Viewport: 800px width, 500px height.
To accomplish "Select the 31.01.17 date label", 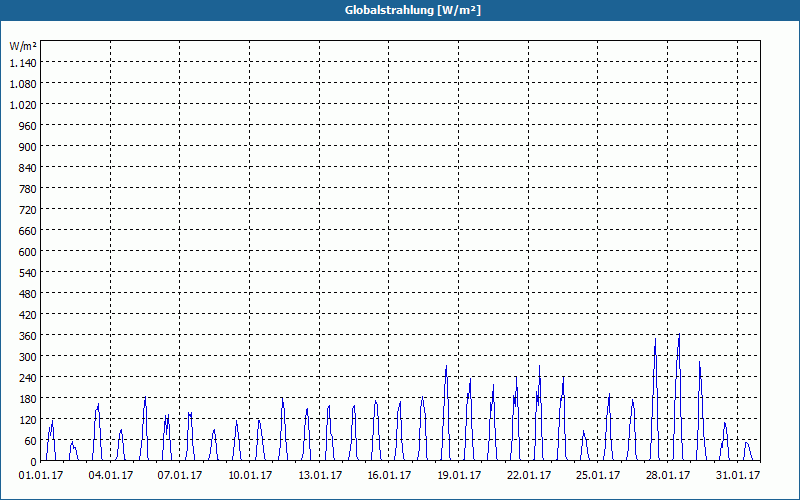I will click(738, 476).
